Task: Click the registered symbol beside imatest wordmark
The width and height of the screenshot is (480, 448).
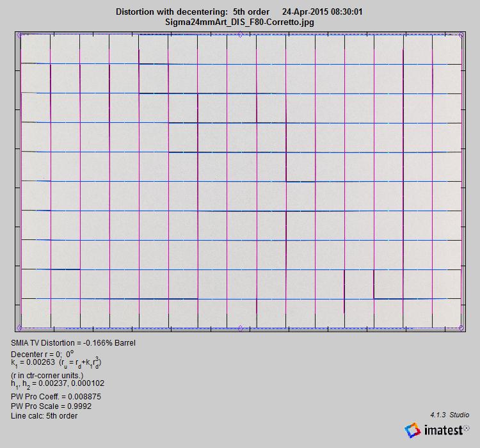Action: [x=466, y=428]
